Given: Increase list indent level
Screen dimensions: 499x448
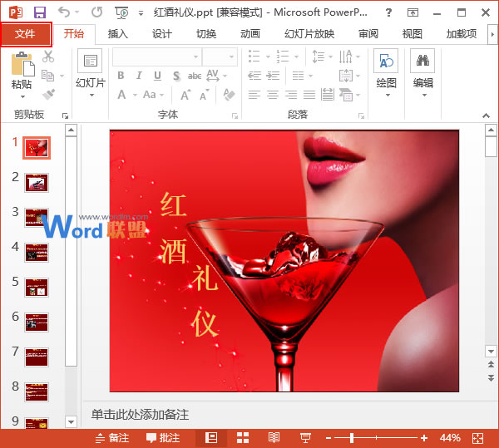Looking at the screenshot, I should tap(273, 76).
